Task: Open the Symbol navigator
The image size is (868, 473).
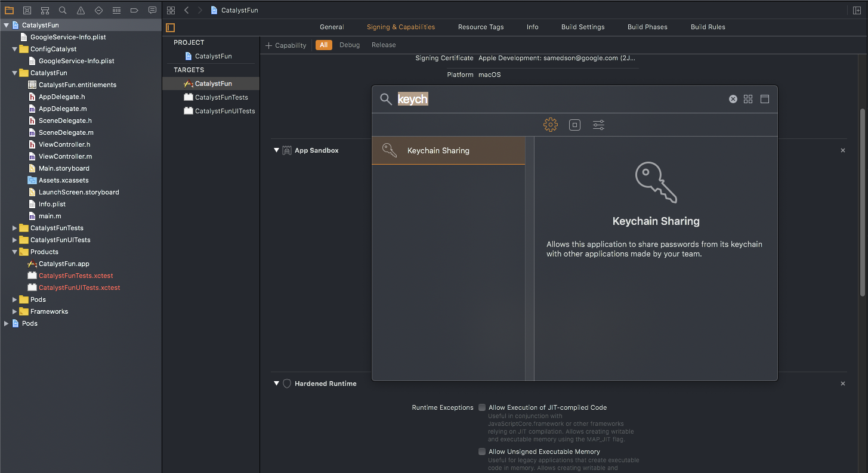Action: tap(45, 10)
